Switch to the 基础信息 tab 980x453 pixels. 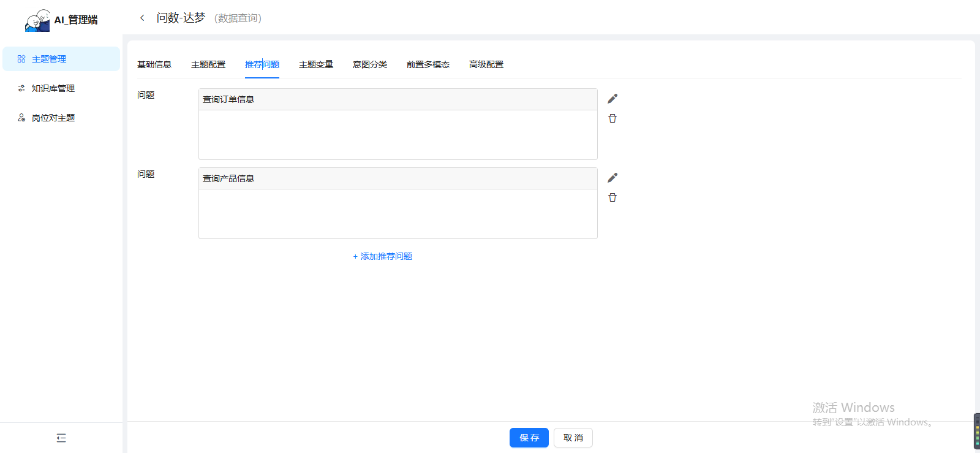pos(154,64)
